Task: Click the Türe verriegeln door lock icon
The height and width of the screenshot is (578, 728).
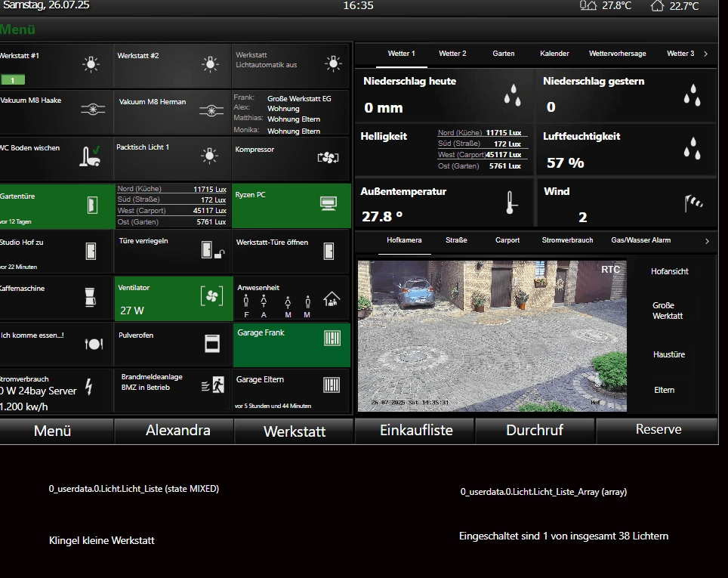Action: (213, 249)
